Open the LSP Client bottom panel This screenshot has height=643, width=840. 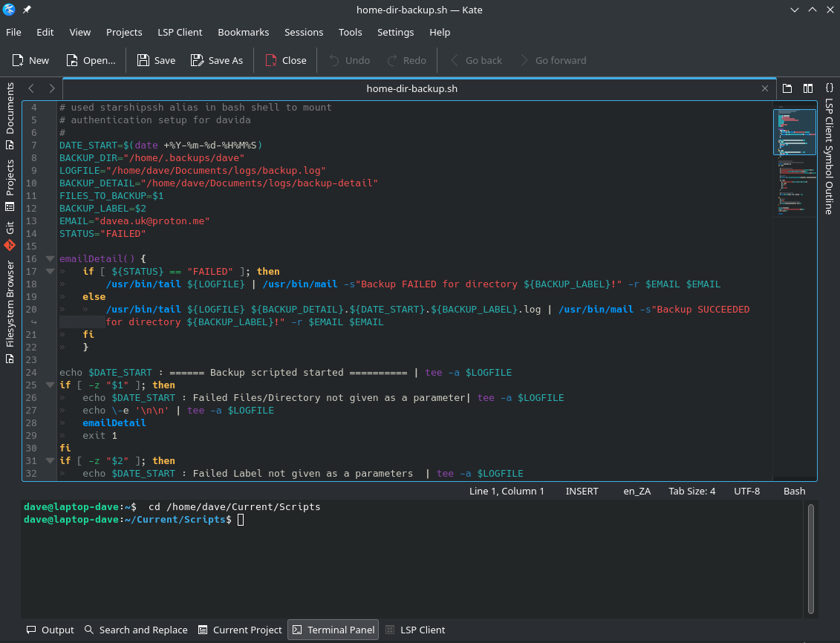point(415,630)
